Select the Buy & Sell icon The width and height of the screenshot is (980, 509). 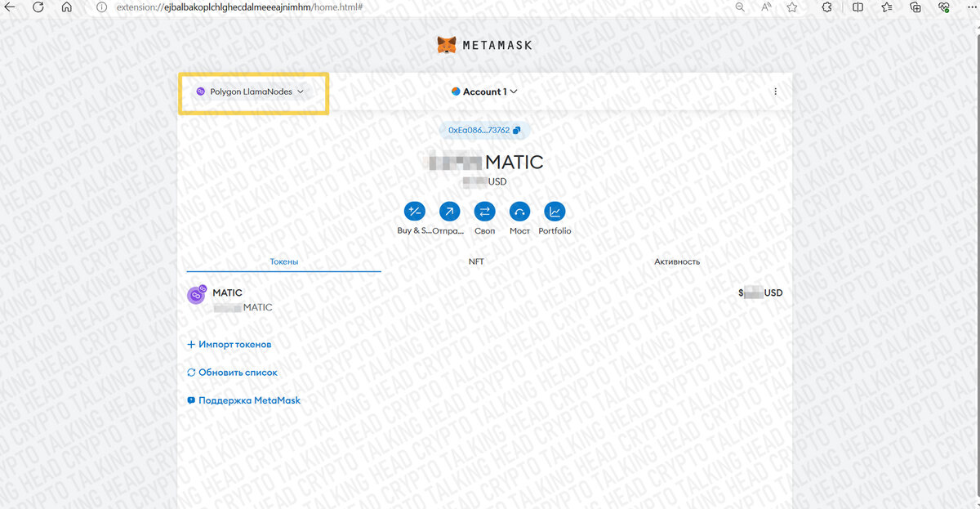[x=413, y=211]
